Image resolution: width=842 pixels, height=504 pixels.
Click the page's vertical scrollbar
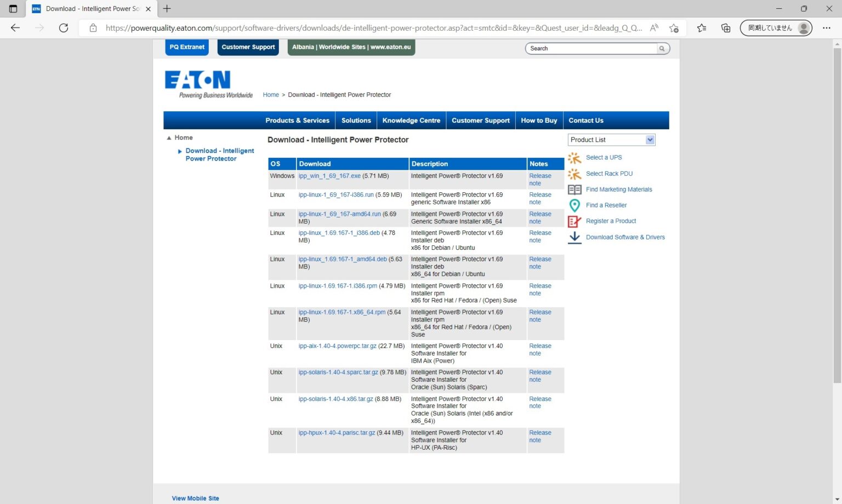tap(837, 219)
